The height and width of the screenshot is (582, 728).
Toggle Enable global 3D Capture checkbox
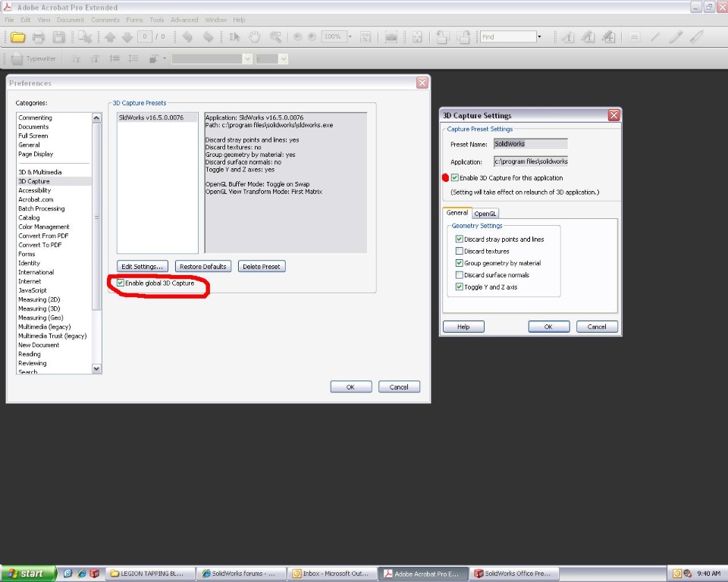coord(121,283)
